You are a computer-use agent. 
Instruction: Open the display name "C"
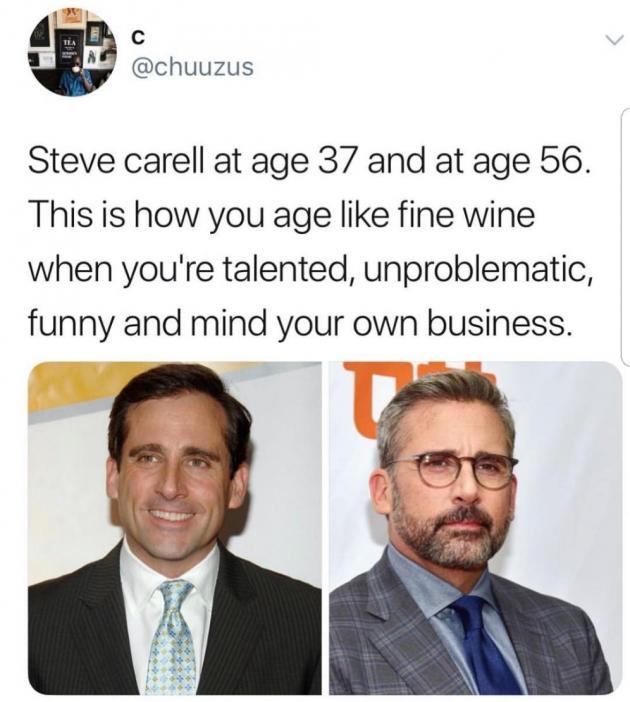tap(139, 39)
